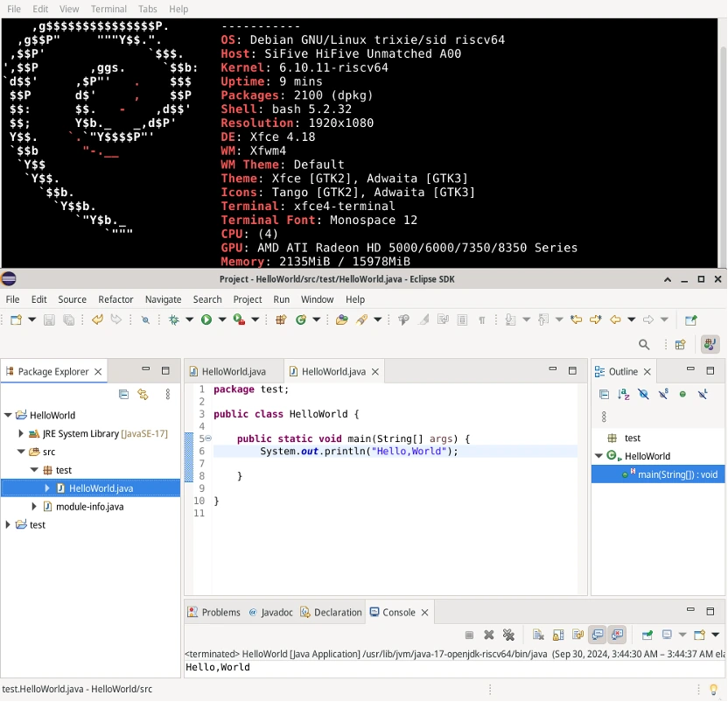
Task: Toggle Hide Static members in Outline
Action: [x=663, y=395]
